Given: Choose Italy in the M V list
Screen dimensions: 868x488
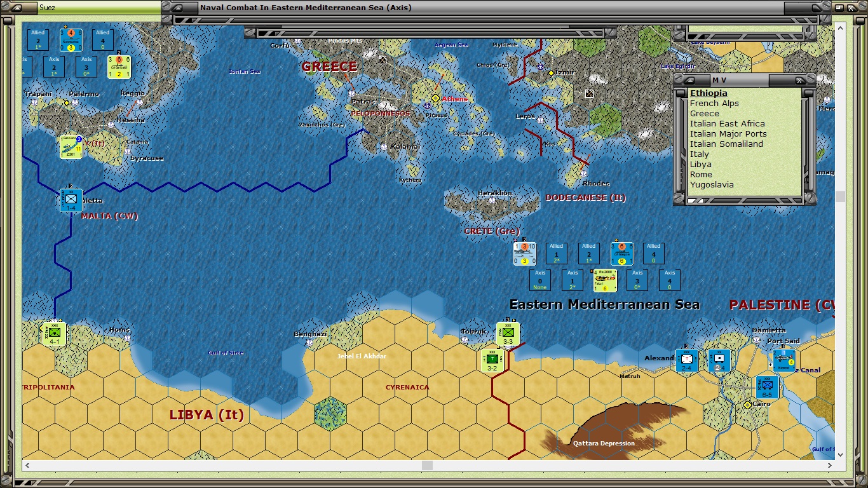Looking at the screenshot, I should [x=700, y=154].
